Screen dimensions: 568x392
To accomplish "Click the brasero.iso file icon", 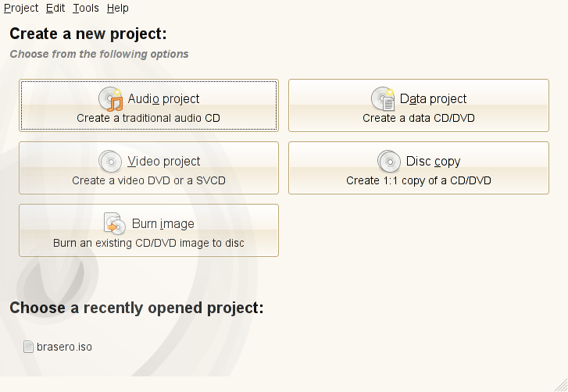I will tap(29, 347).
